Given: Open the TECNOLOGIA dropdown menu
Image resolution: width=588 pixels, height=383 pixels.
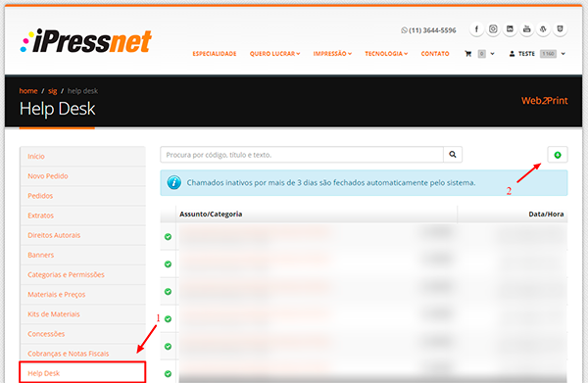Looking at the screenshot, I should click(386, 54).
